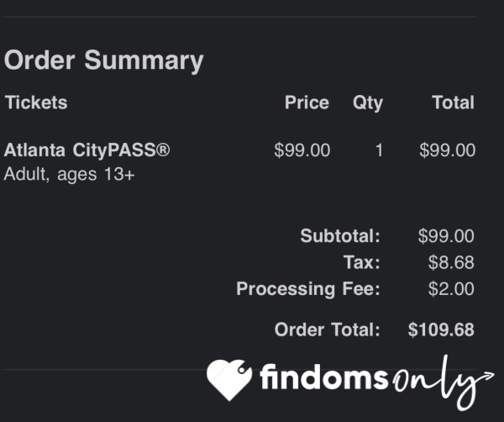Click the Total column header
The width and height of the screenshot is (504, 422).
point(454,103)
